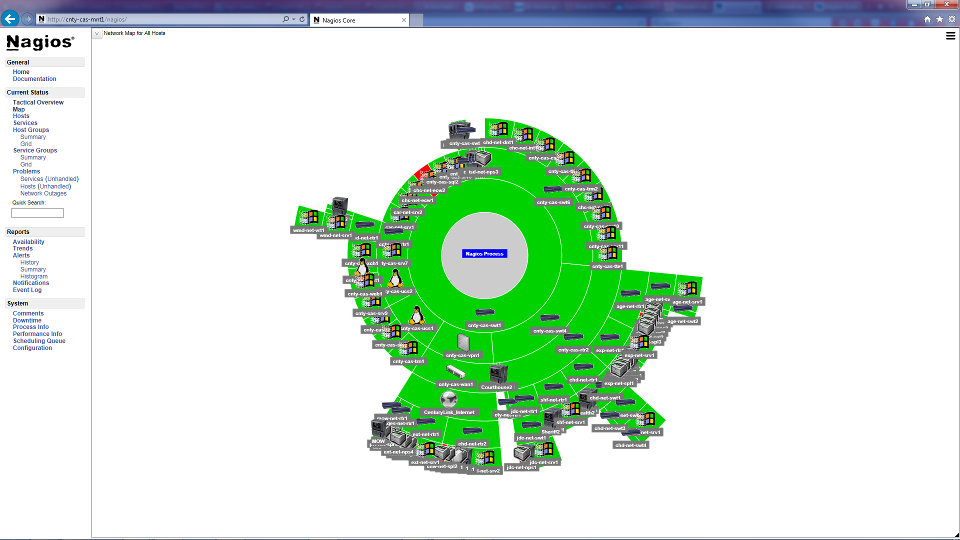The height and width of the screenshot is (540, 960).
Task: Select the cnty-cas-wan1 device icon
Action: tap(455, 372)
